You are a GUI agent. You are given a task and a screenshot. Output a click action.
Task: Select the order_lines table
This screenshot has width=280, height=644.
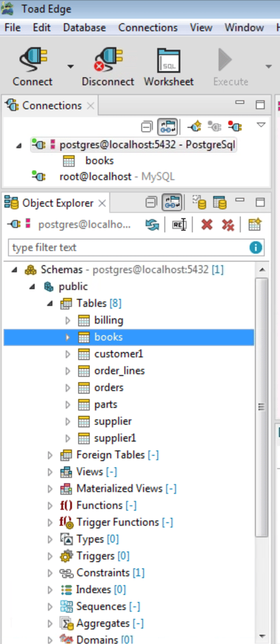coord(120,371)
